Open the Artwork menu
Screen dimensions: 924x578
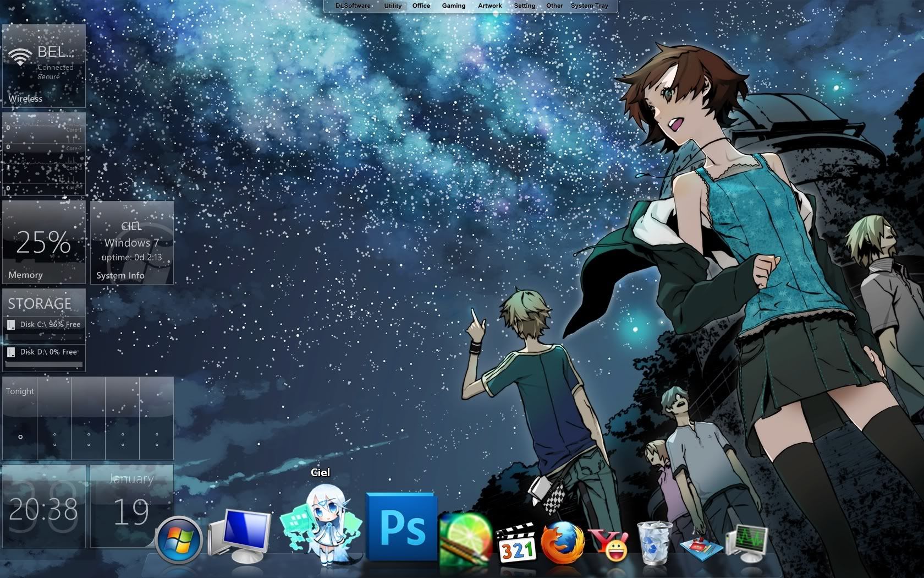[490, 6]
